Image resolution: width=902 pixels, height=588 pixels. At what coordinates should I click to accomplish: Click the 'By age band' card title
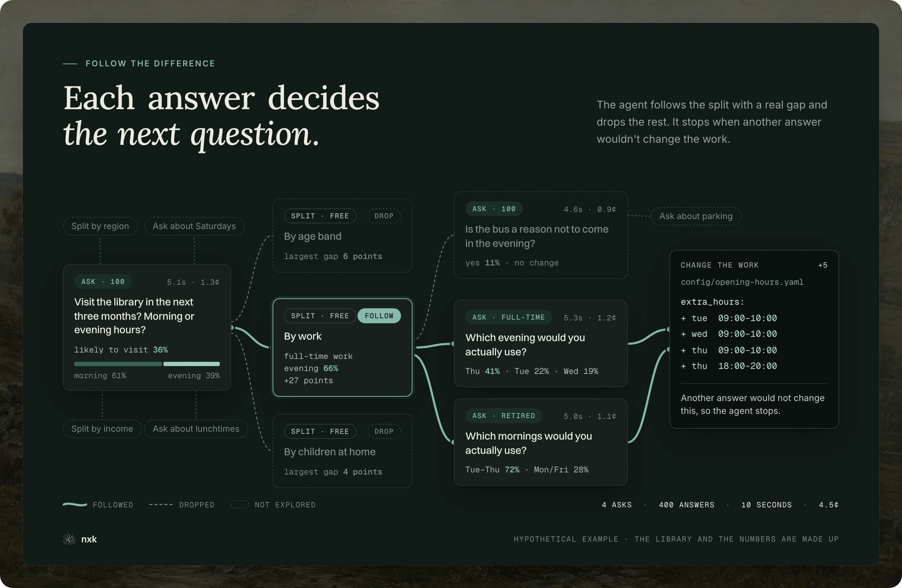(313, 237)
